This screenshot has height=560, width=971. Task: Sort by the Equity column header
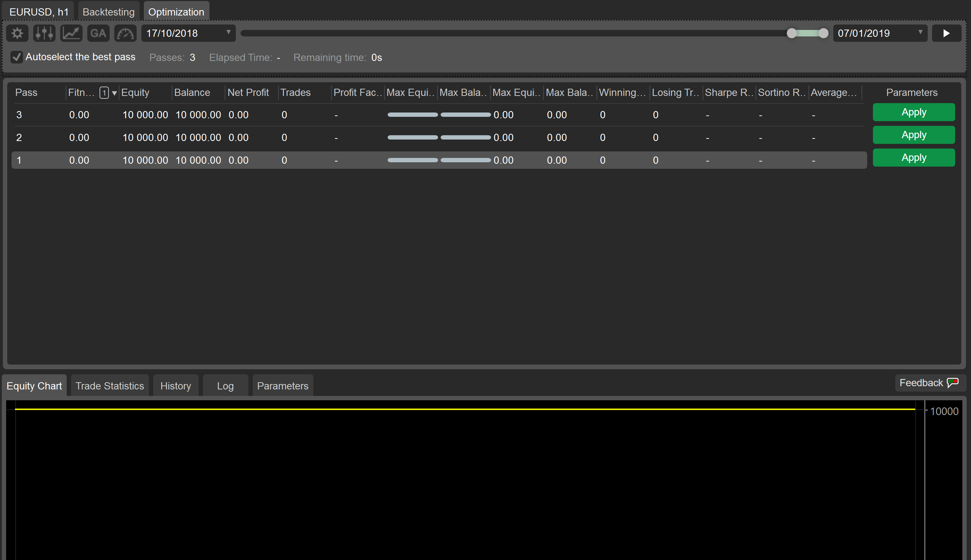point(135,93)
